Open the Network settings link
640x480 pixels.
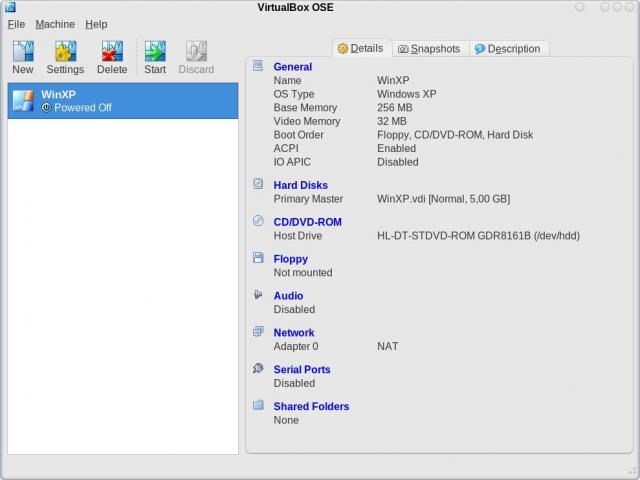click(x=294, y=333)
